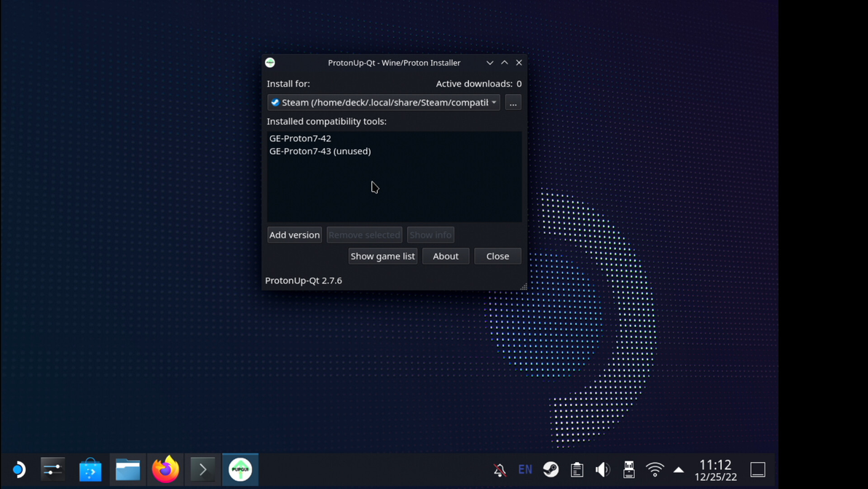Open the Steam tray icon
The height and width of the screenshot is (489, 868).
[551, 469]
